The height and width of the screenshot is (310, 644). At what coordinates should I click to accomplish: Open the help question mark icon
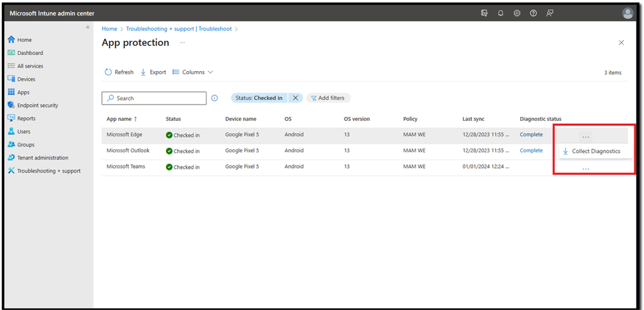pyautogui.click(x=533, y=13)
